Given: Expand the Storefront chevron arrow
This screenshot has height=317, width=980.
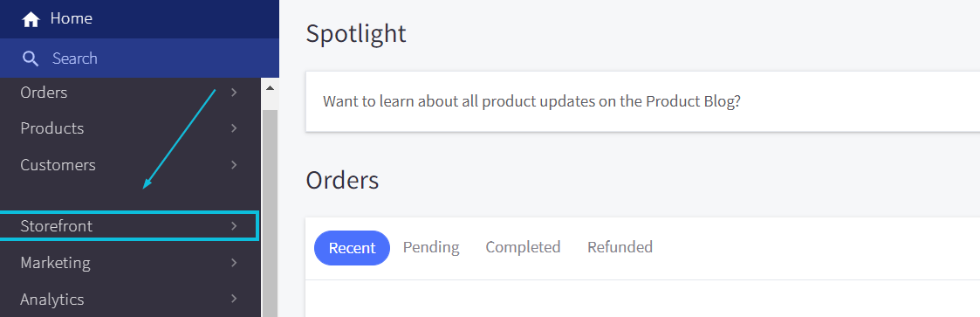Looking at the screenshot, I should pyautogui.click(x=235, y=225).
